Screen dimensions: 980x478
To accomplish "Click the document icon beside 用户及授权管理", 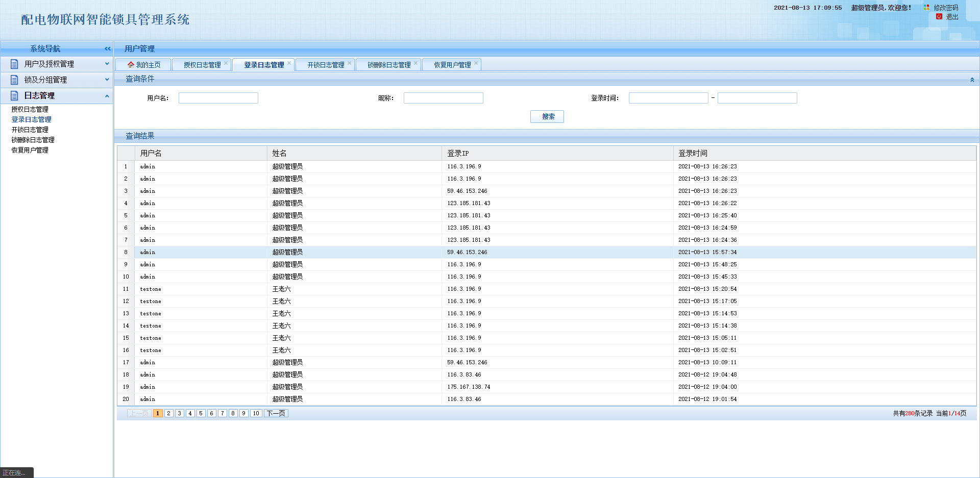I will tap(14, 64).
